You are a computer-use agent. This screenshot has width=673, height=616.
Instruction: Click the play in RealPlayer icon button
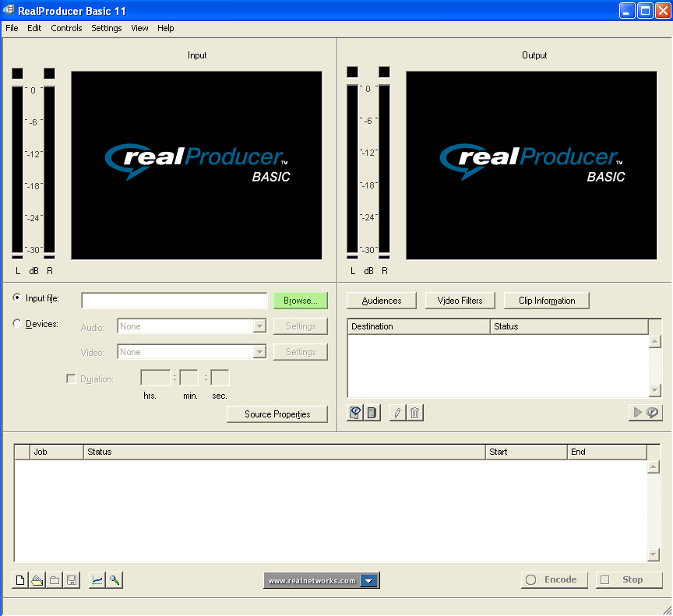coord(646,413)
